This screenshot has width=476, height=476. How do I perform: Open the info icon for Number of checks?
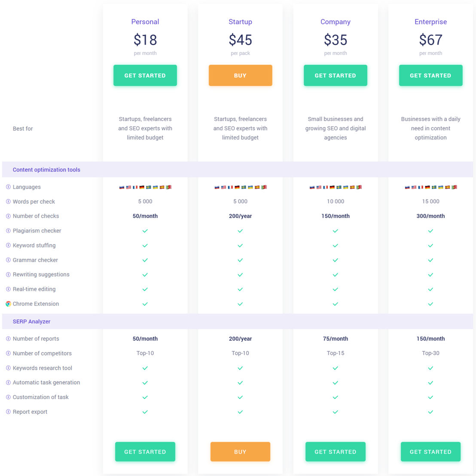[x=8, y=216]
